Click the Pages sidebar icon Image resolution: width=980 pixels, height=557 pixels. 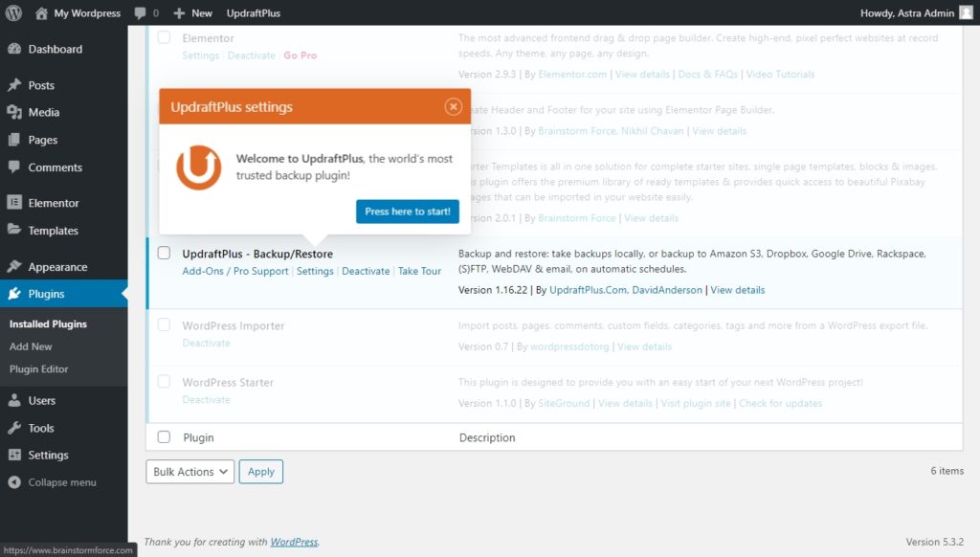14,140
